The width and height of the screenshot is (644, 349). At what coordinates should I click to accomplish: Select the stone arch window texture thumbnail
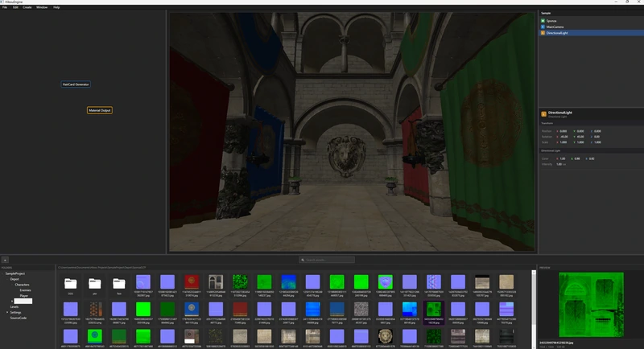coord(216,282)
